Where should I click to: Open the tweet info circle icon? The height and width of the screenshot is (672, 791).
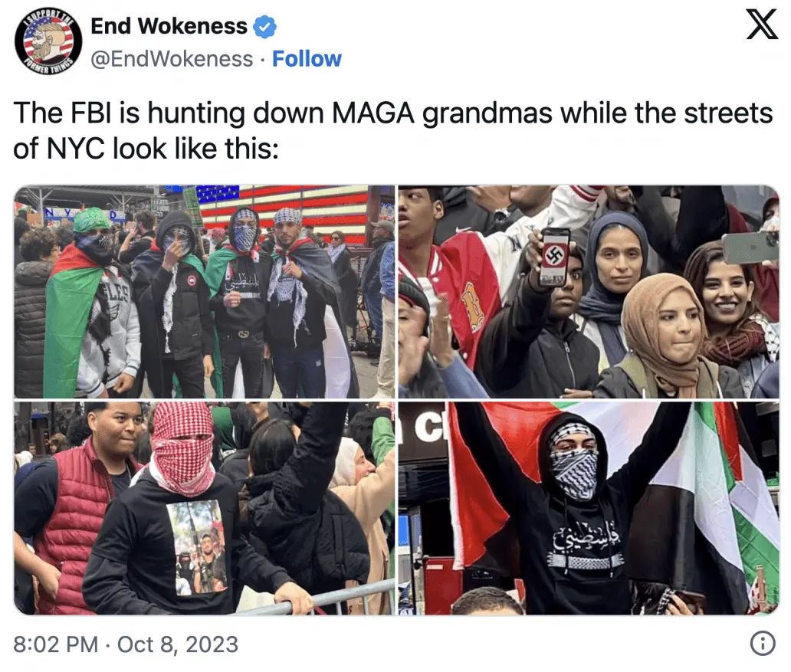[x=763, y=643]
